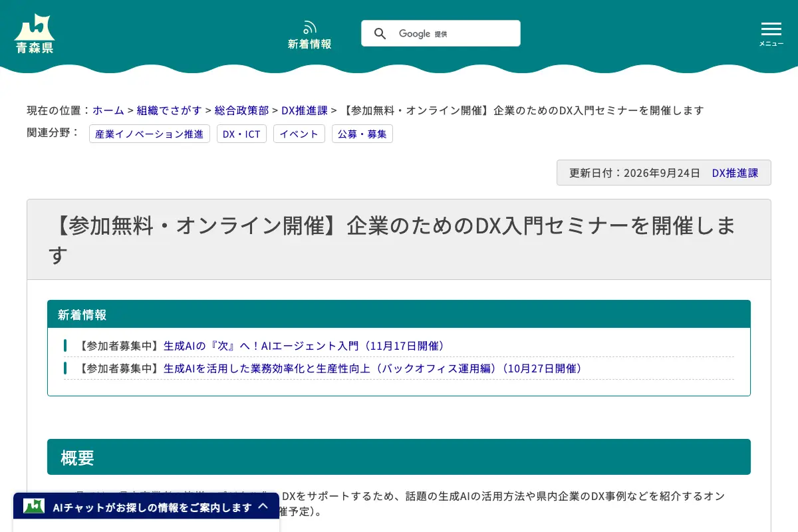Click the AI chat bar logo icon
798x532 pixels.
(x=34, y=507)
